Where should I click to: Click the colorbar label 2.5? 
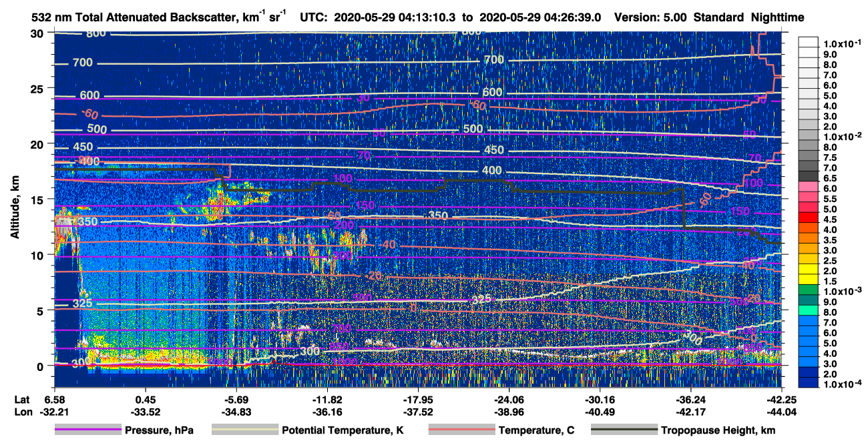(x=830, y=260)
